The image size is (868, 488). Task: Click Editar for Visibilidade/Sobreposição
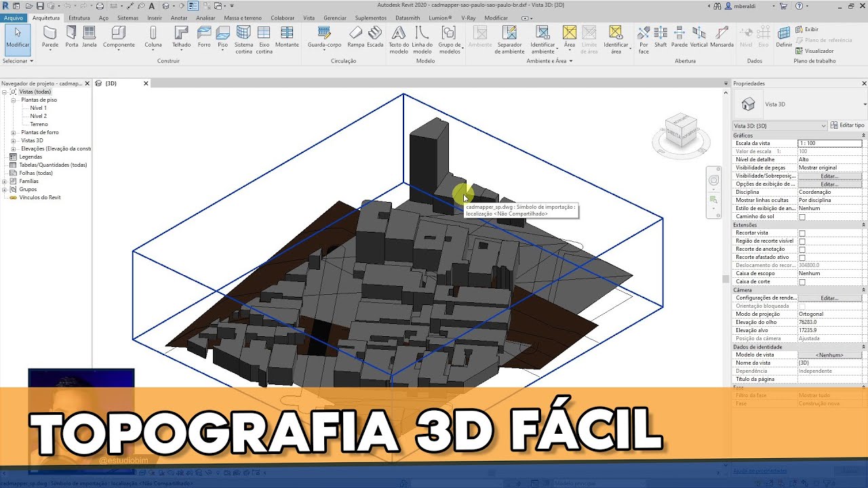[829, 176]
